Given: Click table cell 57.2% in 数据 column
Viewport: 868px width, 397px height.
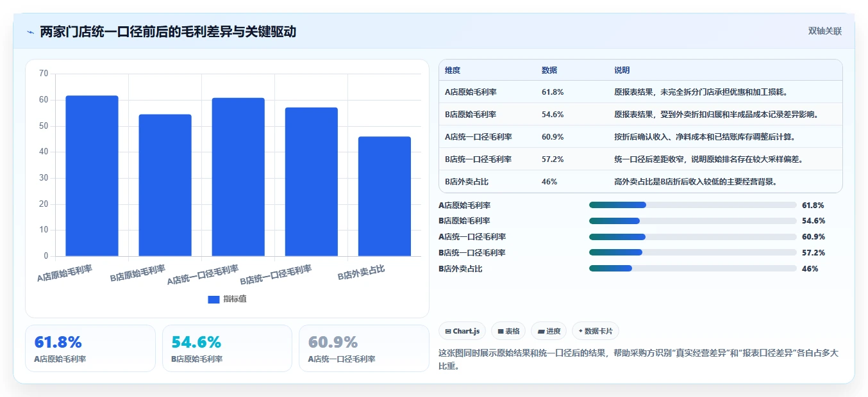Looking at the screenshot, I should click(x=553, y=159).
